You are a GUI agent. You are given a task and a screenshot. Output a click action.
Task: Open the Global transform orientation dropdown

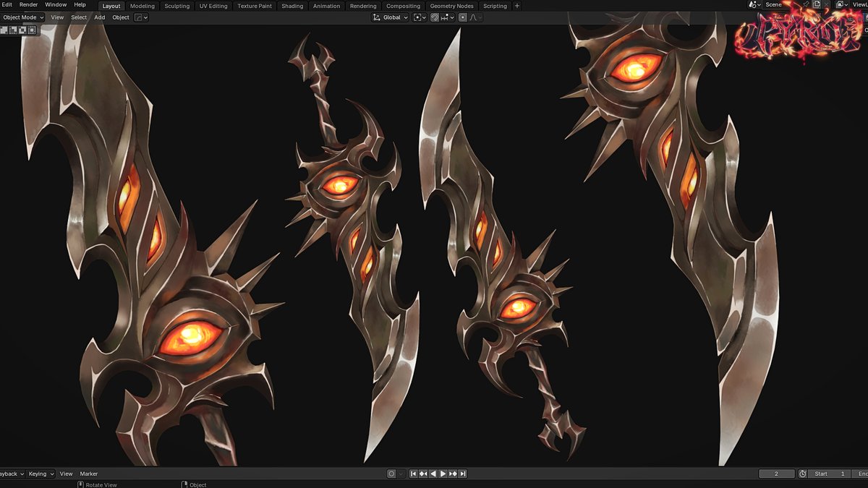391,17
